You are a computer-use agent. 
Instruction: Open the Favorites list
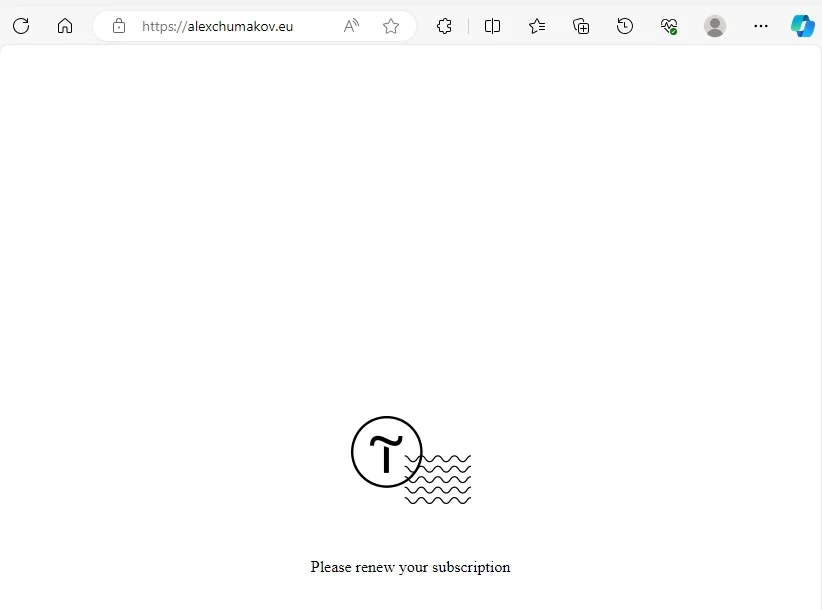click(537, 26)
